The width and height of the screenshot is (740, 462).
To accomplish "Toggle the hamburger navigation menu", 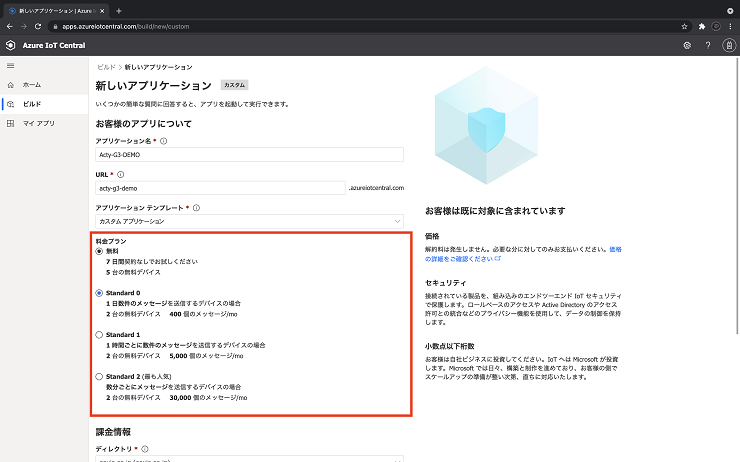I will pos(10,66).
